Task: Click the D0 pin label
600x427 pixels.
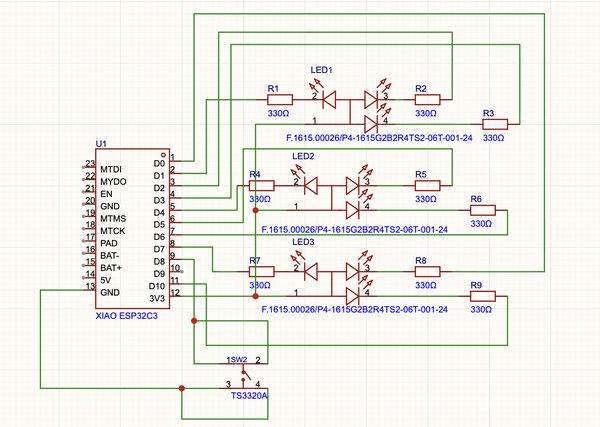Action: (159, 163)
